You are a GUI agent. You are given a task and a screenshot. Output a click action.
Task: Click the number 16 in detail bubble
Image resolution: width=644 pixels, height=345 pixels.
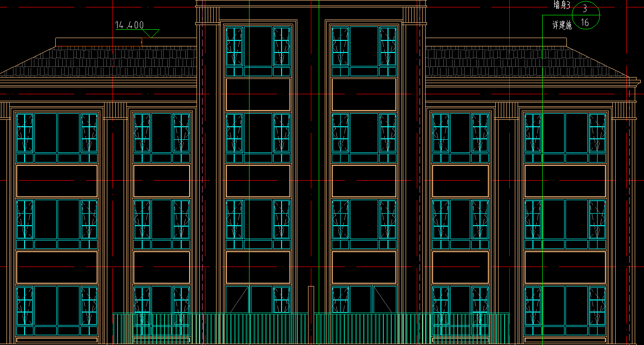(585, 22)
